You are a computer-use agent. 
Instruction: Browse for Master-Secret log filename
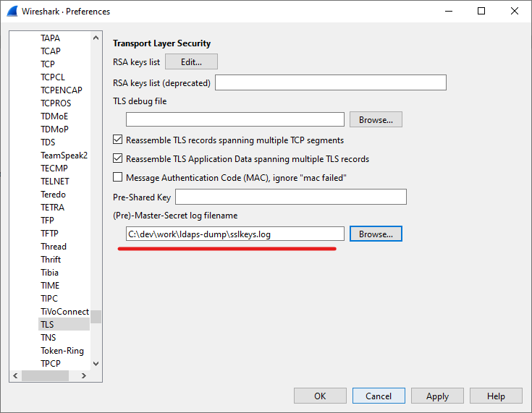click(376, 234)
